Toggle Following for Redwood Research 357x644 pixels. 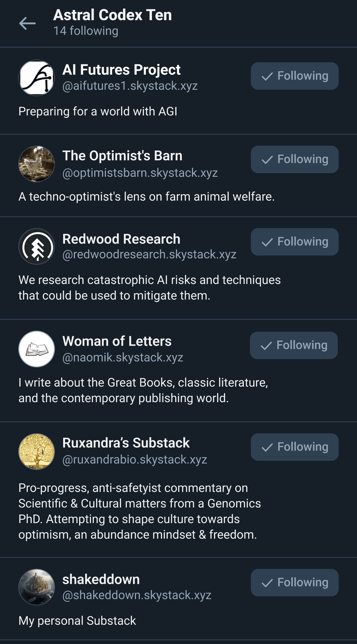294,242
